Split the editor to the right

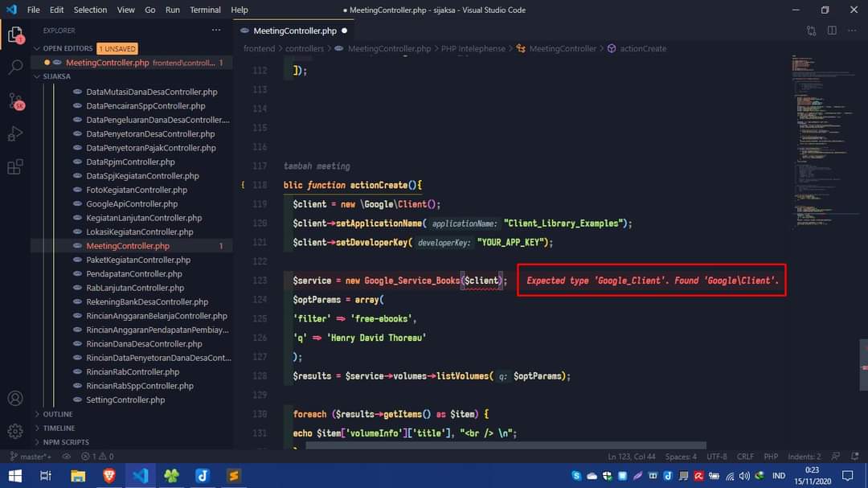pyautogui.click(x=832, y=31)
